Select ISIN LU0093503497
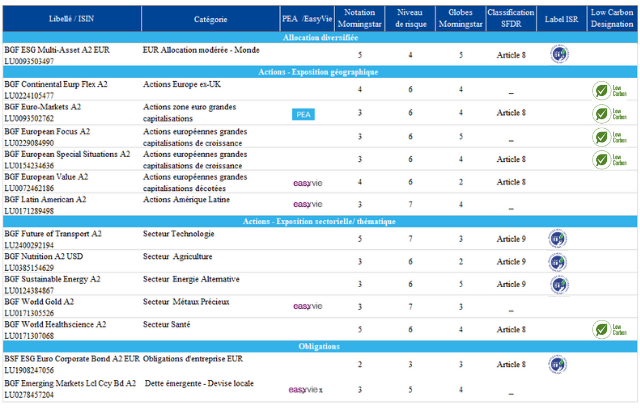 pyautogui.click(x=29, y=61)
